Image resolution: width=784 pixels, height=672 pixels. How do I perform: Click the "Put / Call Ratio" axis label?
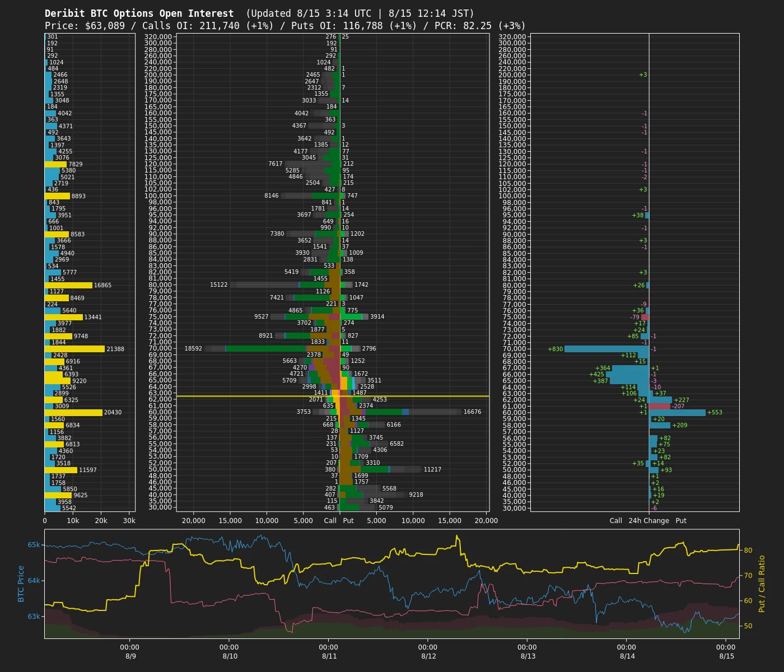click(x=762, y=584)
